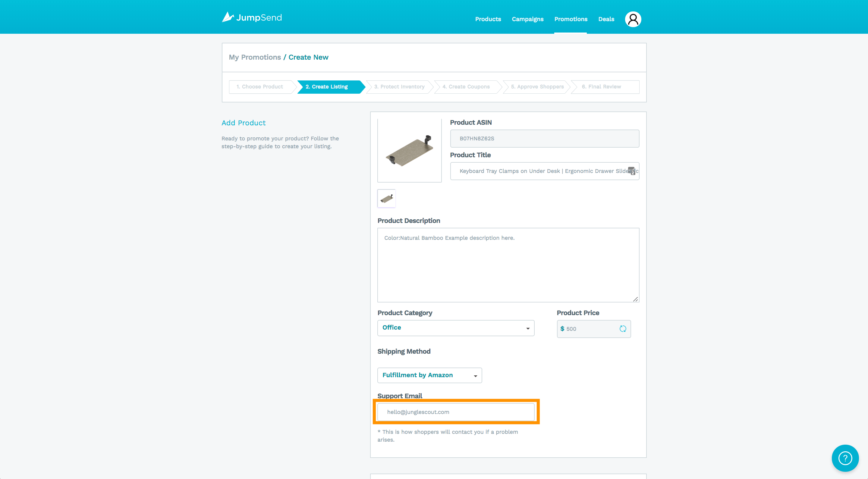868x479 pixels.
Task: Switch to the Promotions tab
Action: click(571, 19)
